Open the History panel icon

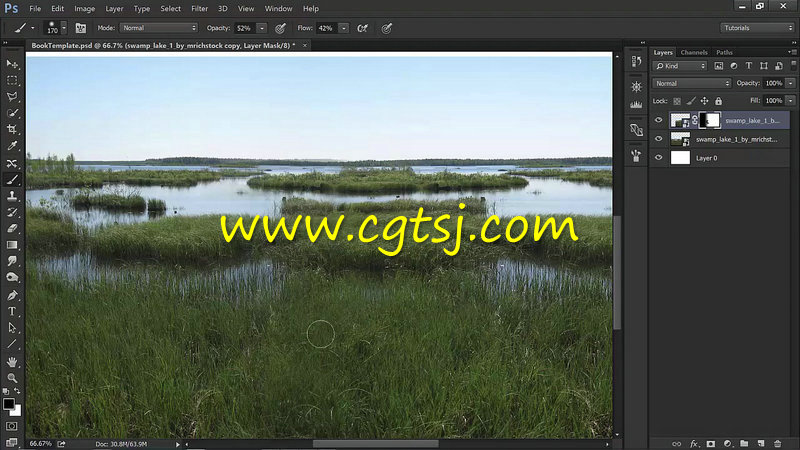636,61
